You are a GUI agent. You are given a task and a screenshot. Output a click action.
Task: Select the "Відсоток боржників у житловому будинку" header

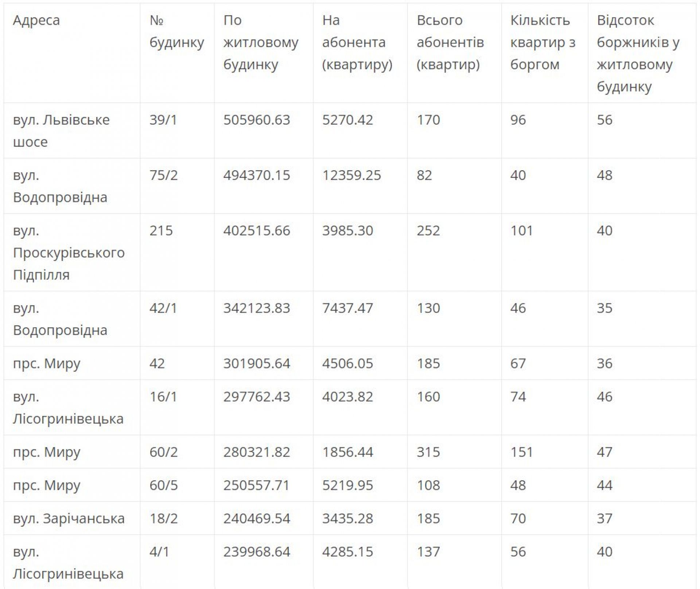[x=638, y=53]
